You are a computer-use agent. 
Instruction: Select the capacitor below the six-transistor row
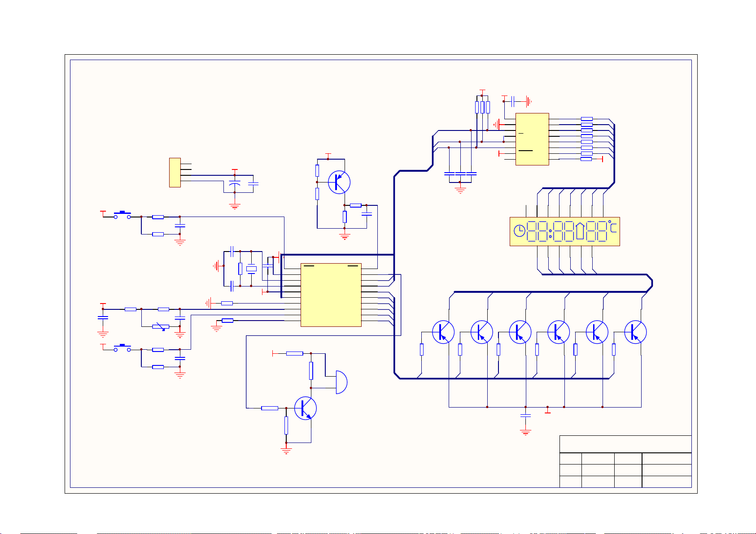pos(525,416)
